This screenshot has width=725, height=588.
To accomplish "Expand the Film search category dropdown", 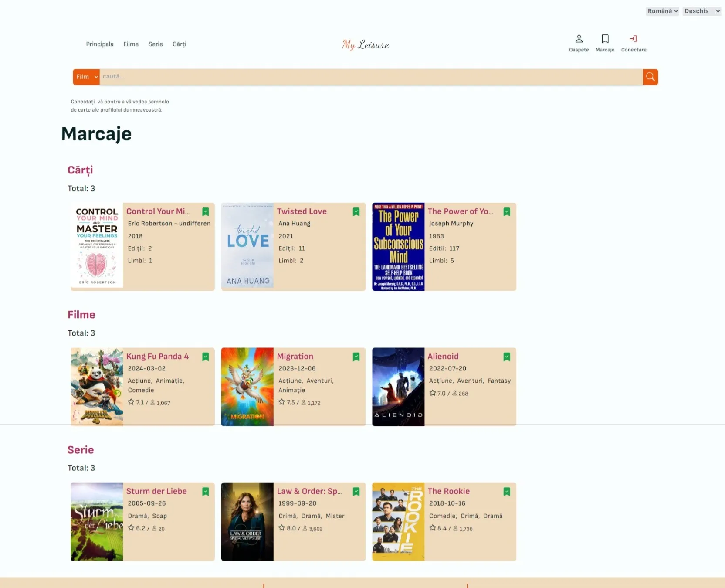I will click(x=86, y=77).
